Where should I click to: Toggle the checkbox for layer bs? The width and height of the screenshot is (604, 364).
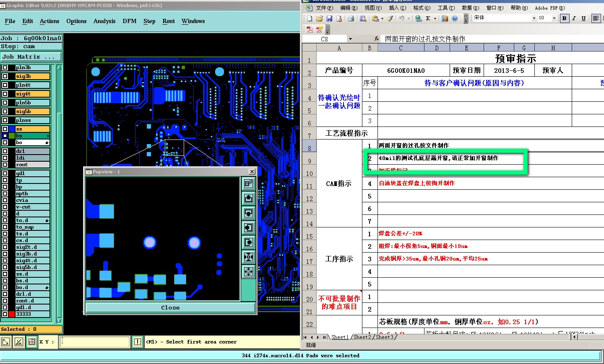5,136
